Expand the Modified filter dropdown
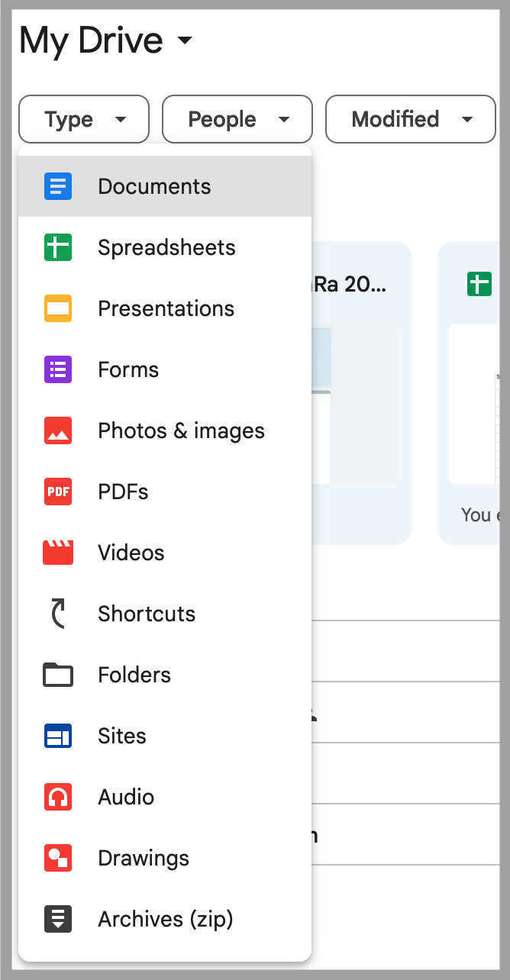The width and height of the screenshot is (510, 980). [411, 119]
